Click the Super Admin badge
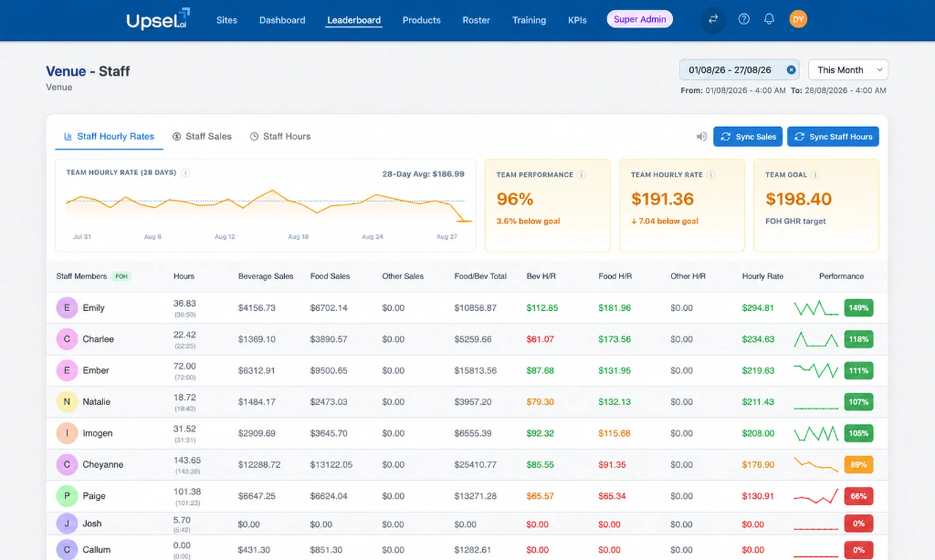Screen dimensions: 935x560 point(640,19)
